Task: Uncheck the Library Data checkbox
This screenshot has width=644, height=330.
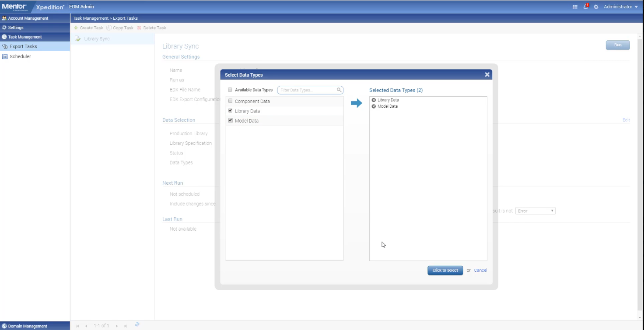Action: click(231, 111)
